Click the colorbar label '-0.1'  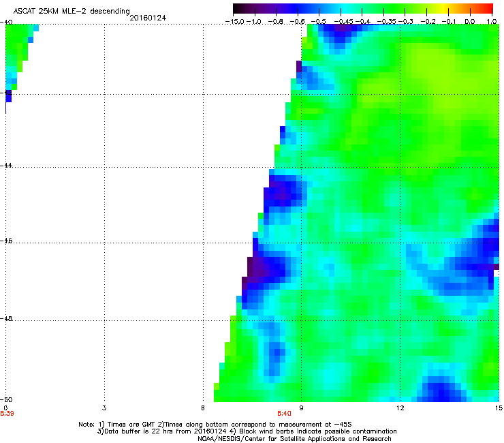click(x=449, y=22)
